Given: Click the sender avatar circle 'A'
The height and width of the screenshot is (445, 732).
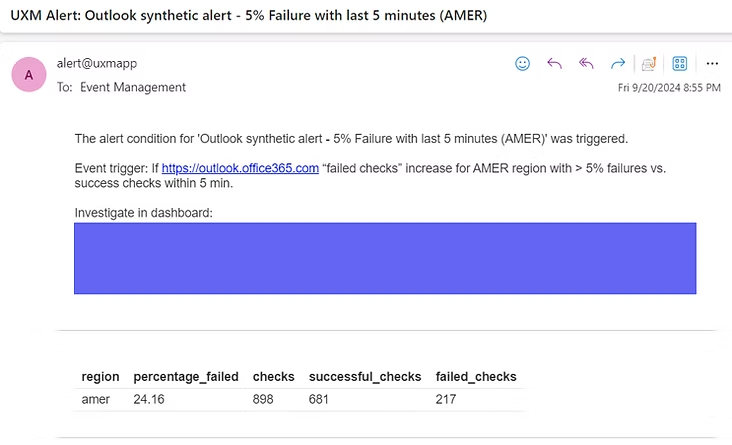Looking at the screenshot, I should tap(28, 74).
